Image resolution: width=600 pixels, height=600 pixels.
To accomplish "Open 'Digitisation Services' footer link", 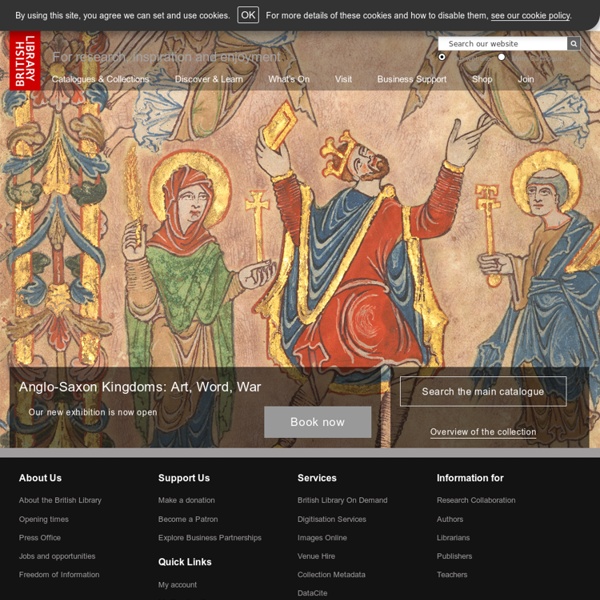I will coord(332,519).
